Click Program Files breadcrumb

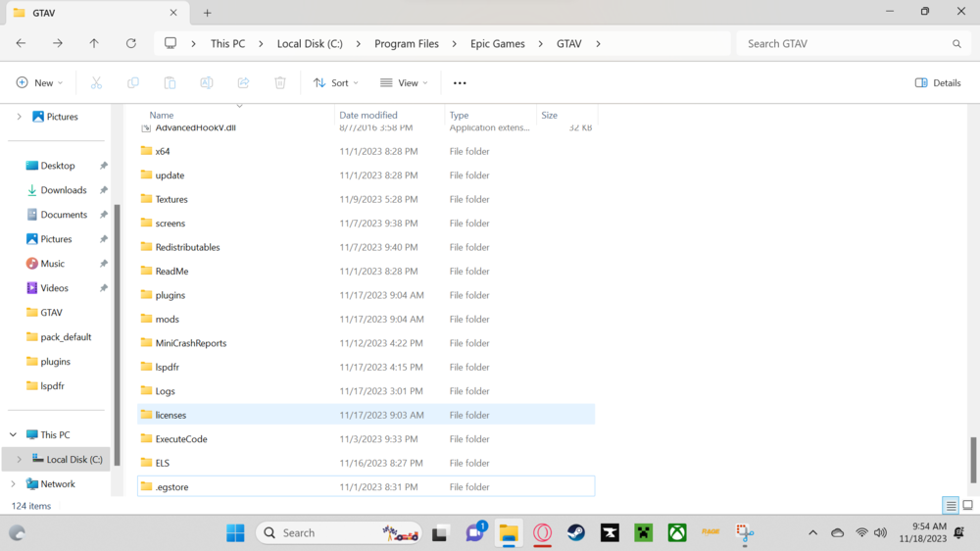pyautogui.click(x=407, y=44)
